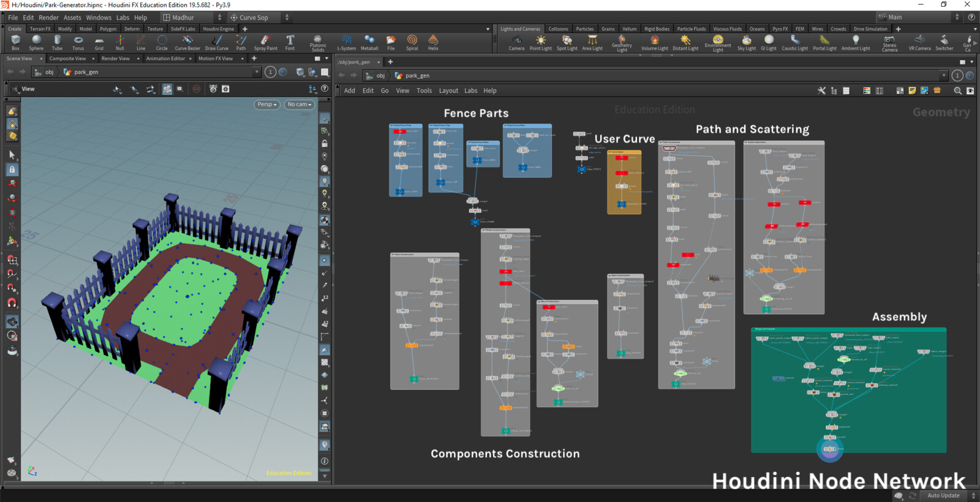Toggle sticky notes display in network toolbar

[912, 91]
